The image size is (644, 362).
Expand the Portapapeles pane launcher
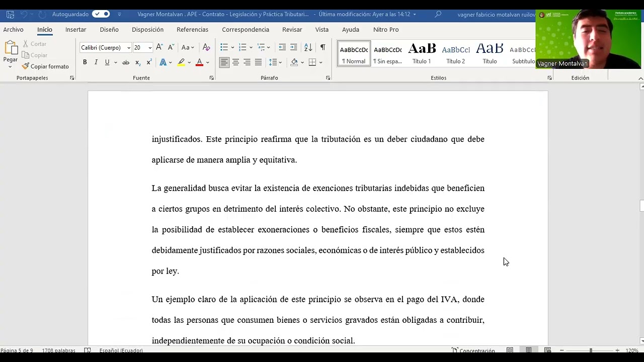coord(72,78)
